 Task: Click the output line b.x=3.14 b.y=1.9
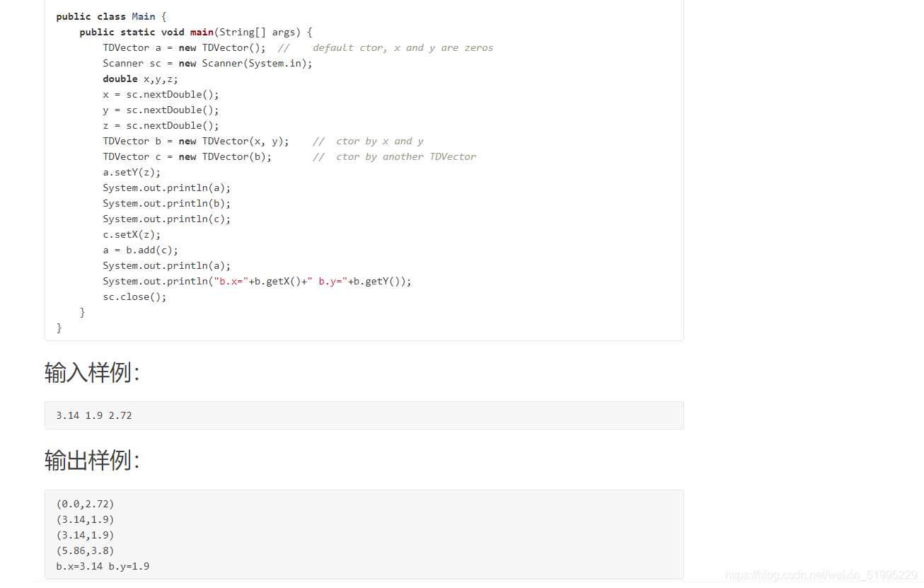102,566
